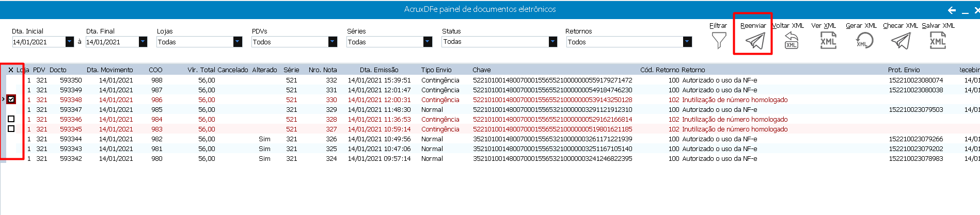Click the Gerar XML icon
This screenshot has height=215, width=980.
[864, 40]
